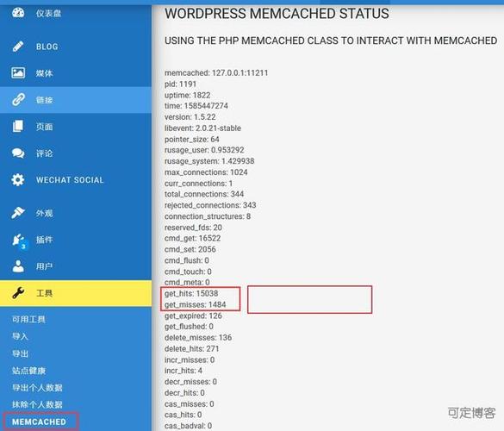Click the 'libevent: 2.0.21-stable' line
This screenshot has height=431, width=504.
[x=202, y=128]
